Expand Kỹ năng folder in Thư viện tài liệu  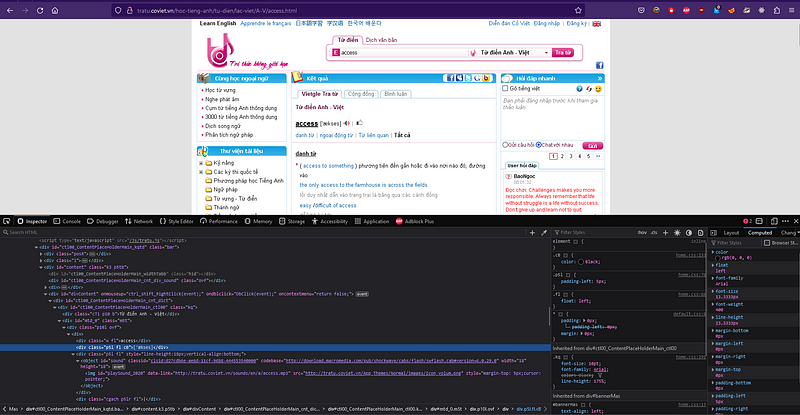201,163
